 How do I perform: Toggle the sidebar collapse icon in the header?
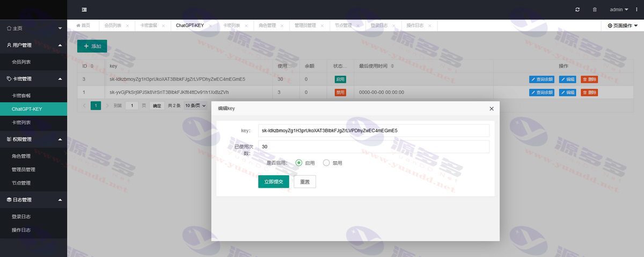coord(84,10)
